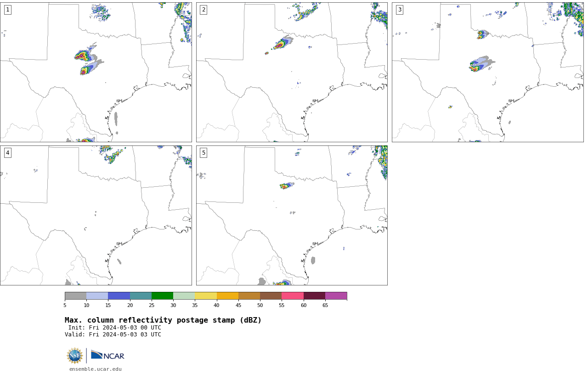Select the gray 5-10 dBZ swatch

click(x=75, y=296)
